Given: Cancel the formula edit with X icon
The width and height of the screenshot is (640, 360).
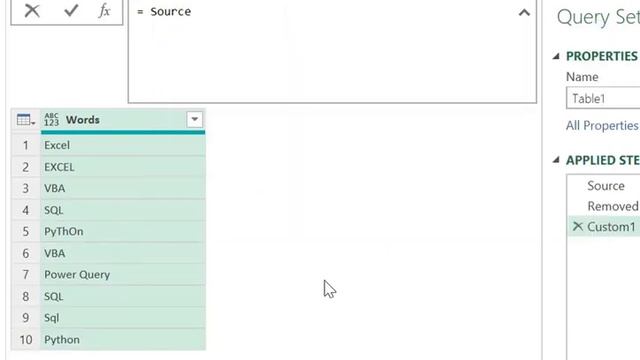Looking at the screenshot, I should tap(32, 11).
